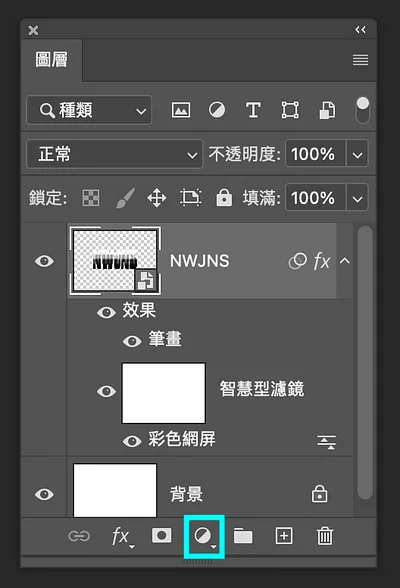The height and width of the screenshot is (588, 400).
Task: Turn layer filtering switch on or off
Action: click(x=363, y=110)
